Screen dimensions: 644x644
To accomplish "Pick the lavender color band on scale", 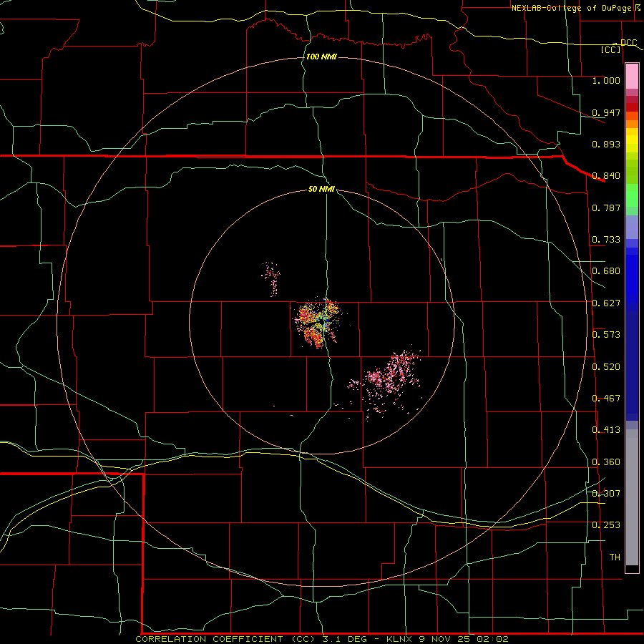I will (x=632, y=228).
